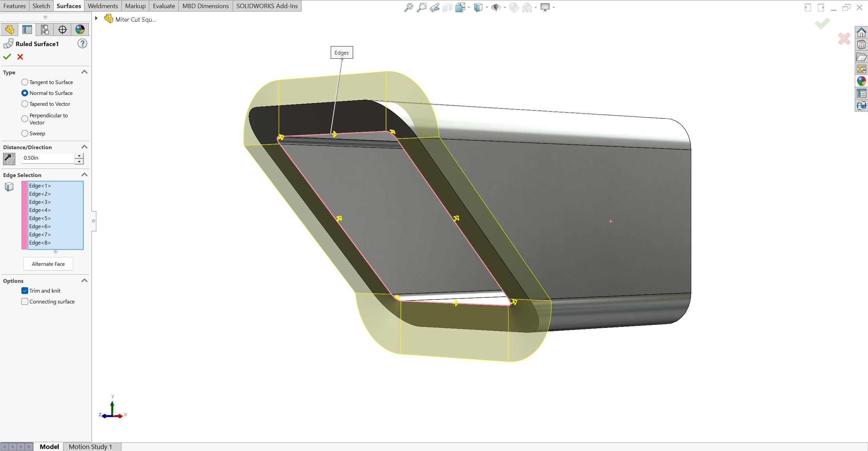Click the Home icon in the task pane
Screen dimensions: 868x451
[862, 33]
